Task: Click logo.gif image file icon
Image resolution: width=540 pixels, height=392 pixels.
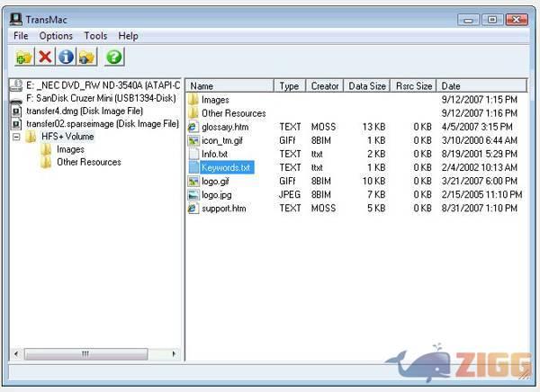Action: click(x=193, y=181)
